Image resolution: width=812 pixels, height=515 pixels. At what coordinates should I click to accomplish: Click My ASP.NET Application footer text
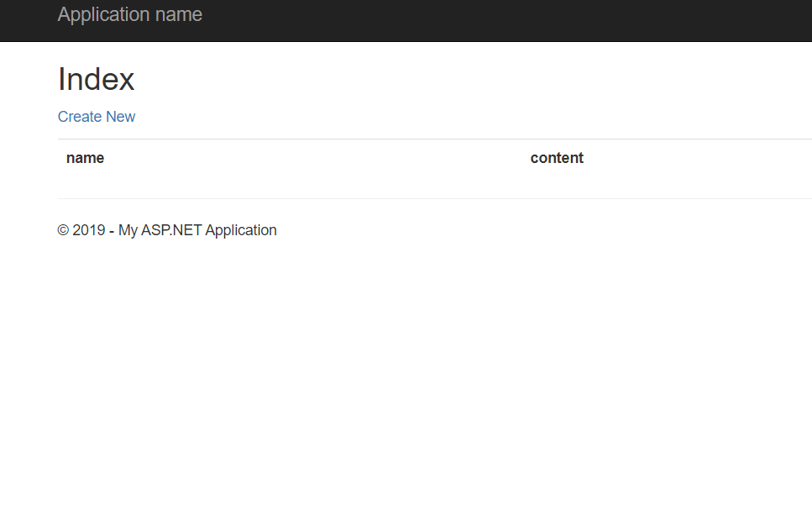pos(197,230)
